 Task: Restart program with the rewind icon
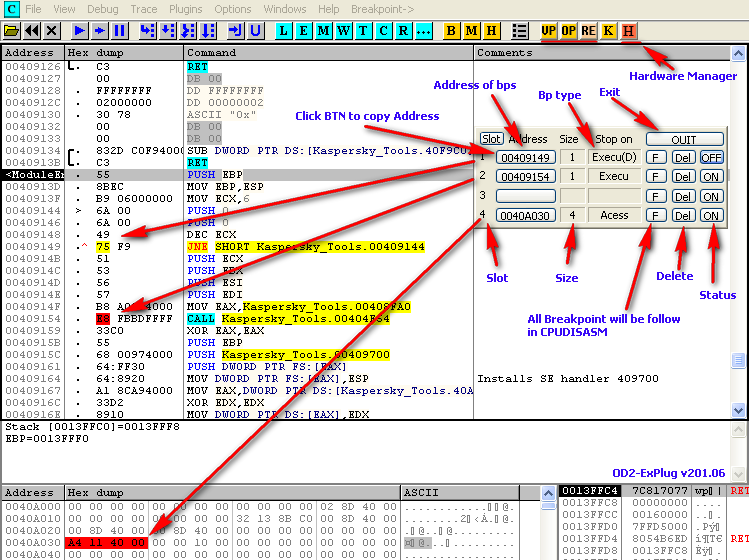[x=32, y=31]
